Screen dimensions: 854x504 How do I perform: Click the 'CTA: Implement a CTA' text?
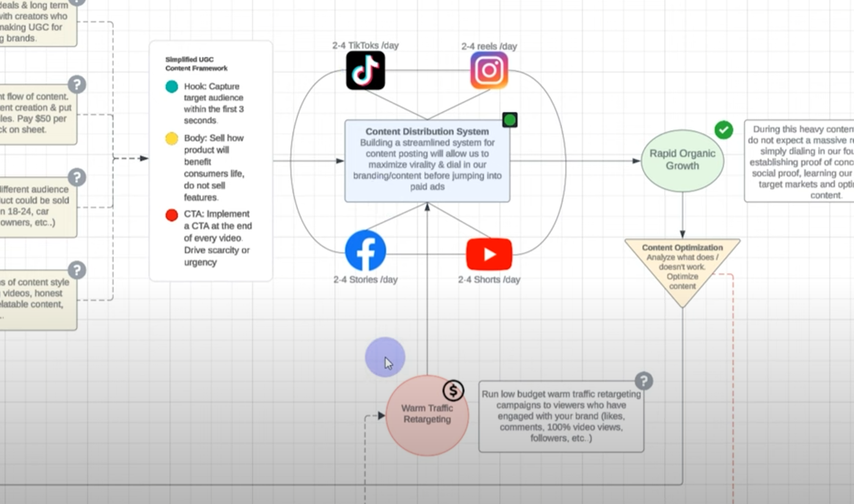tap(218, 238)
